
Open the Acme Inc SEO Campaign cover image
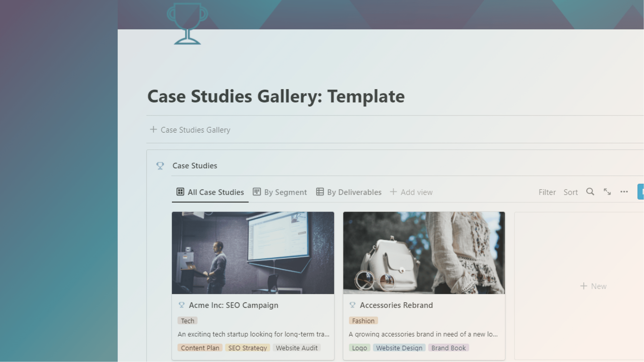pos(253,253)
